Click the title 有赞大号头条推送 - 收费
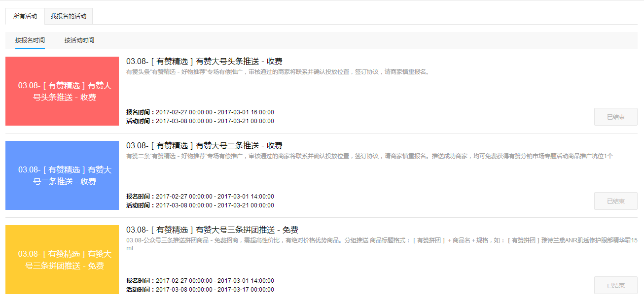Image resolution: width=644 pixels, height=300 pixels. coord(204,62)
